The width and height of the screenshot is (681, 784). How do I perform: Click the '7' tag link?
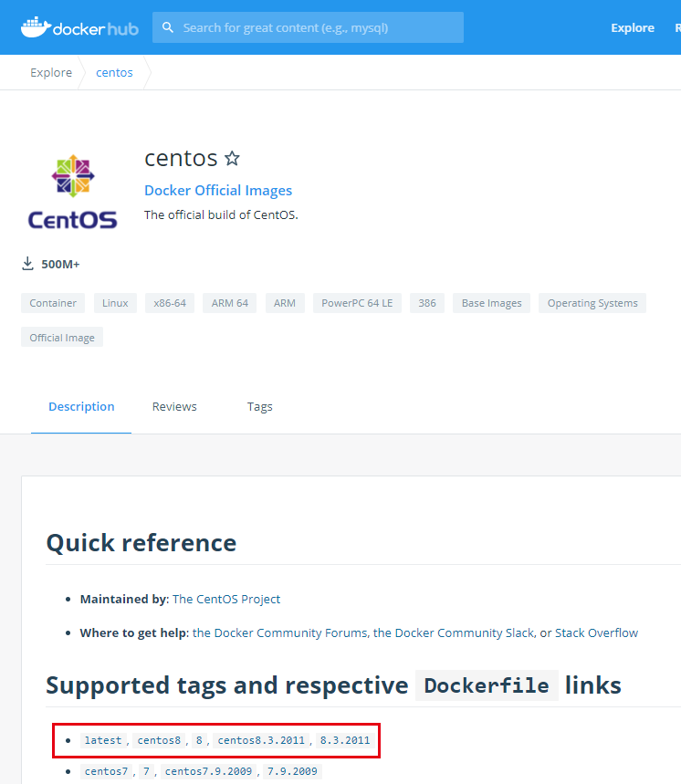pyautogui.click(x=146, y=771)
